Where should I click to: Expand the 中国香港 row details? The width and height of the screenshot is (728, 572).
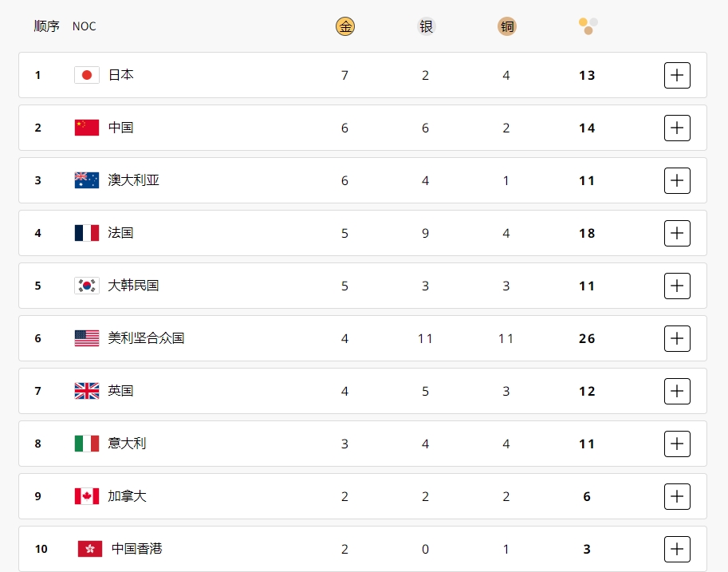click(677, 549)
